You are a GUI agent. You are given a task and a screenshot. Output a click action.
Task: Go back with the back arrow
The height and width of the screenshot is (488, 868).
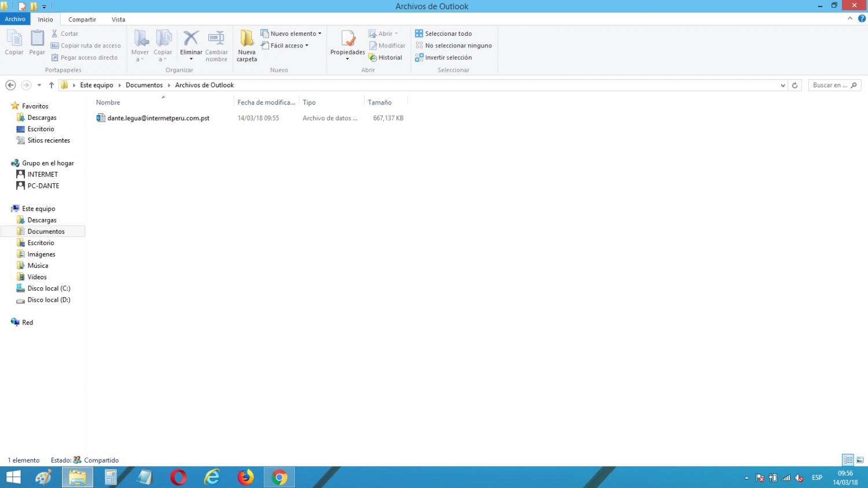(x=10, y=85)
